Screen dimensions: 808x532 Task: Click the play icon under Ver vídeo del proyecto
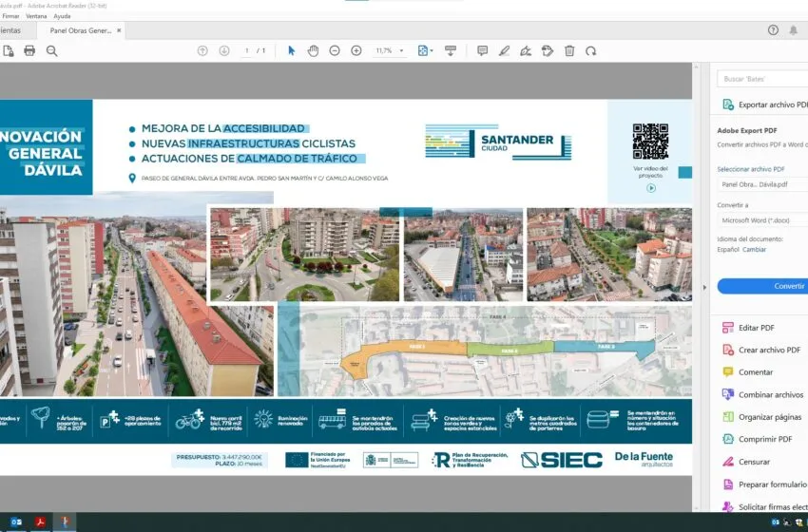click(x=651, y=188)
